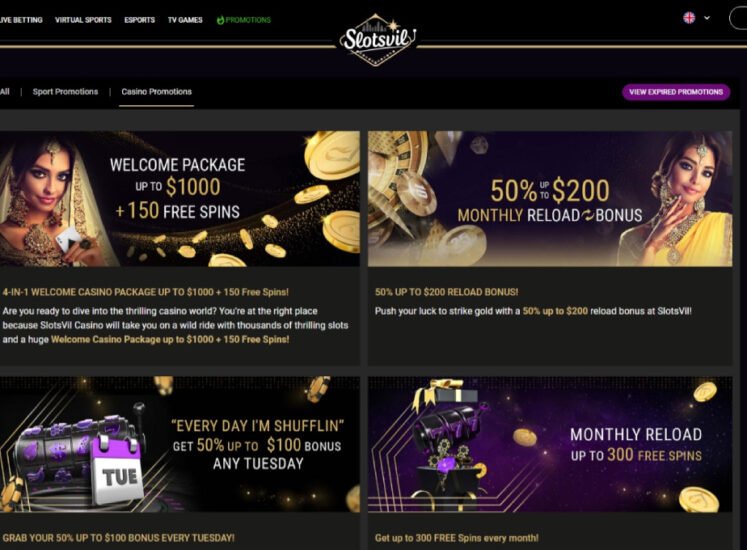
Task: Navigate to Esports page
Action: [140, 20]
